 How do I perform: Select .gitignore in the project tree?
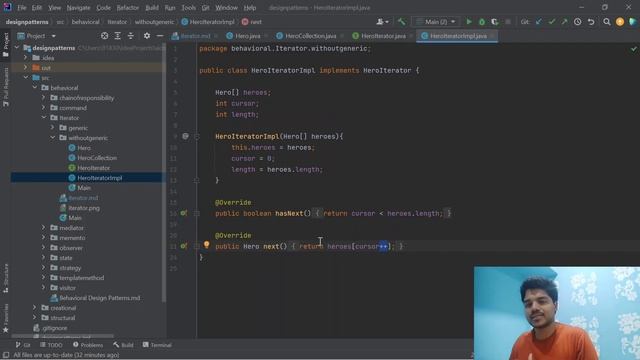pyautogui.click(x=55, y=328)
